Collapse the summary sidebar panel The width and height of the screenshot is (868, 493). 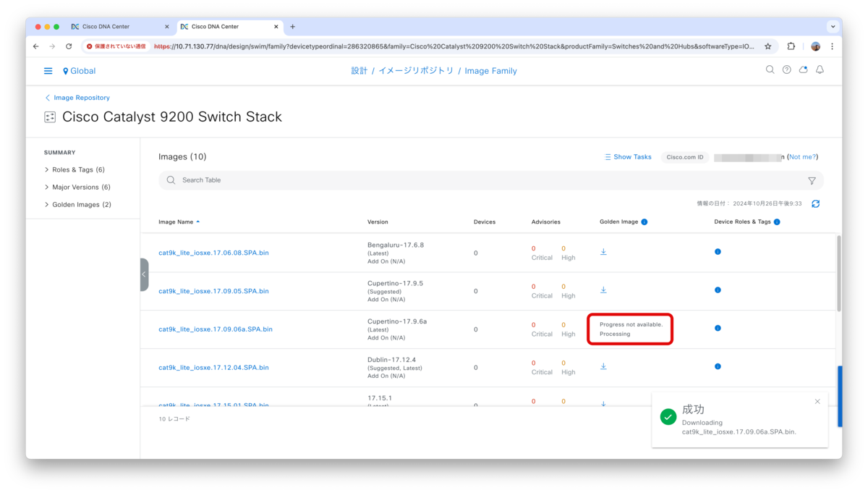click(144, 274)
